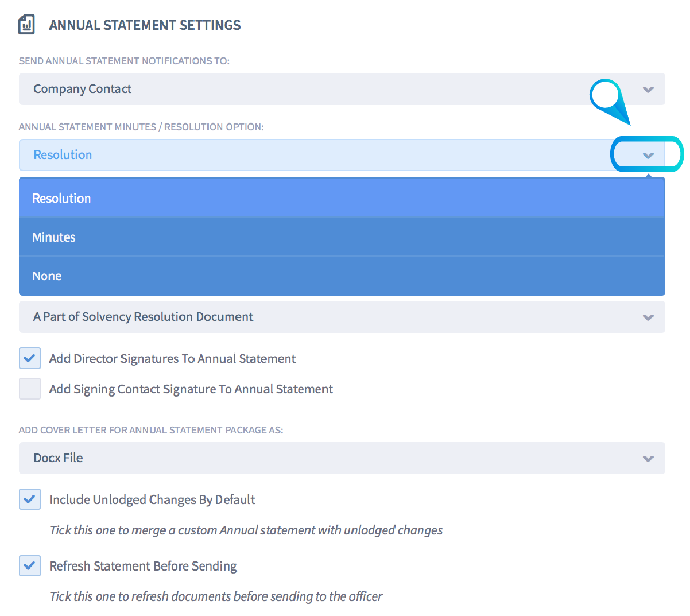Viewport: 690px width, 616px height.
Task: Uncheck Refresh Statement Before Sending
Action: (x=30, y=566)
